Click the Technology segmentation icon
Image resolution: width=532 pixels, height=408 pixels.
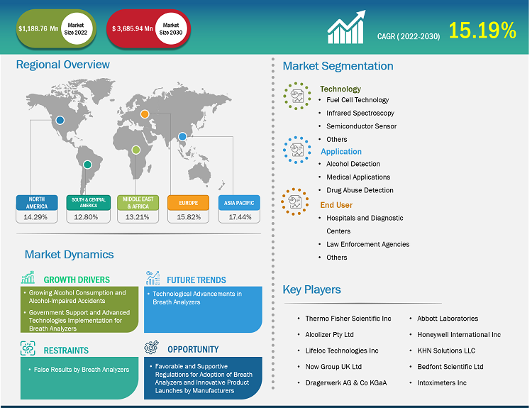tap(297, 95)
